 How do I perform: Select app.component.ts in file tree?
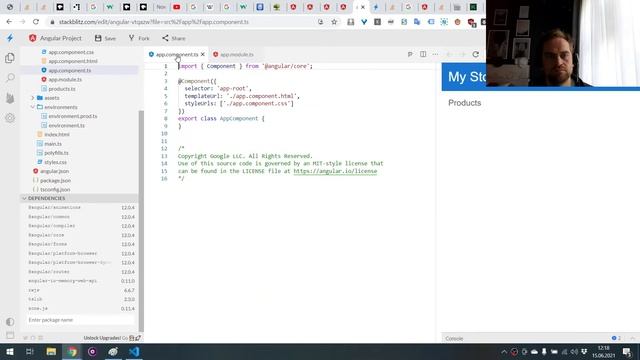(x=70, y=71)
